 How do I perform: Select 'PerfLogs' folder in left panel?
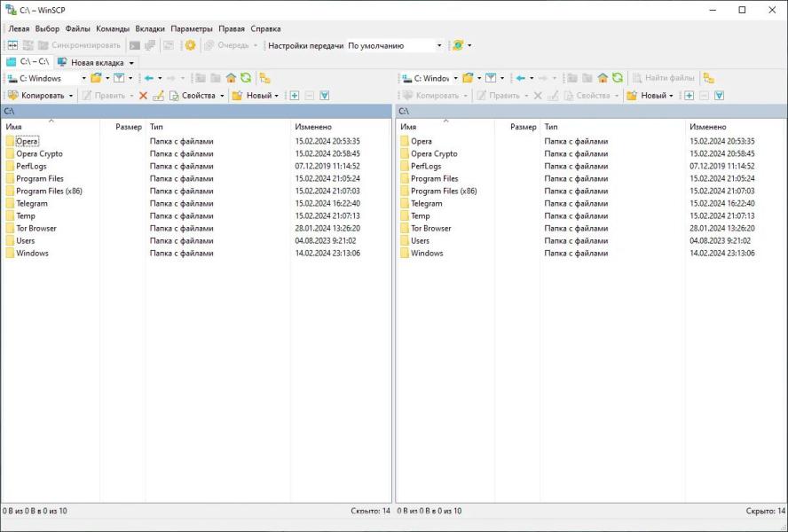point(31,167)
